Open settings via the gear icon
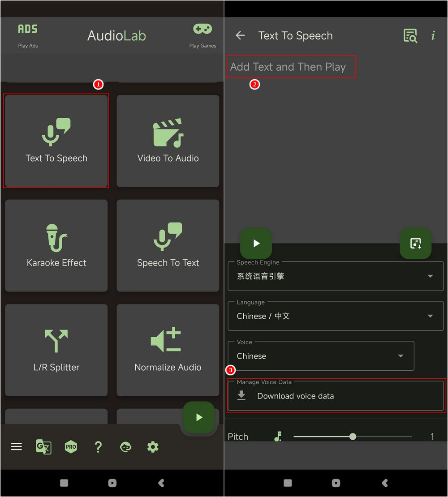The height and width of the screenshot is (497, 448). tap(153, 446)
